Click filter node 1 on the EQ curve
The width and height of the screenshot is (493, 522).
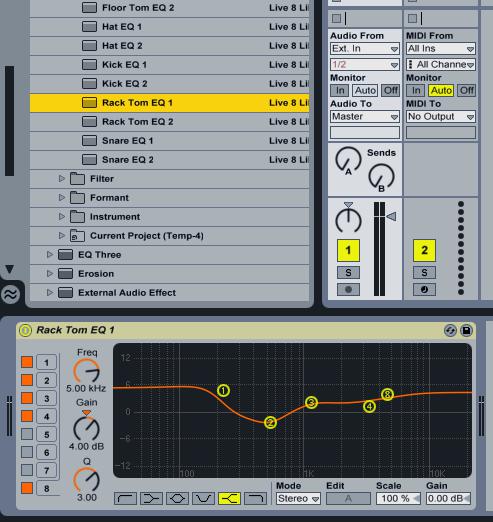click(x=223, y=390)
